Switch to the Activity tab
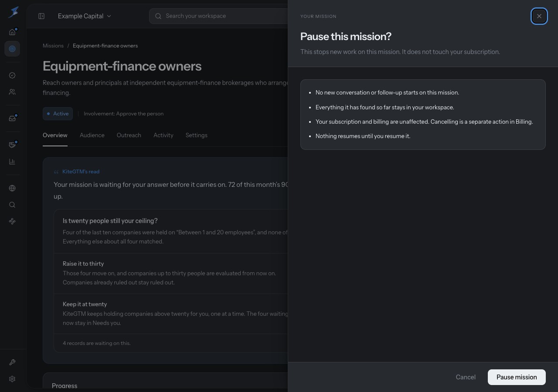Viewport: 558px width, 392px height. click(163, 135)
